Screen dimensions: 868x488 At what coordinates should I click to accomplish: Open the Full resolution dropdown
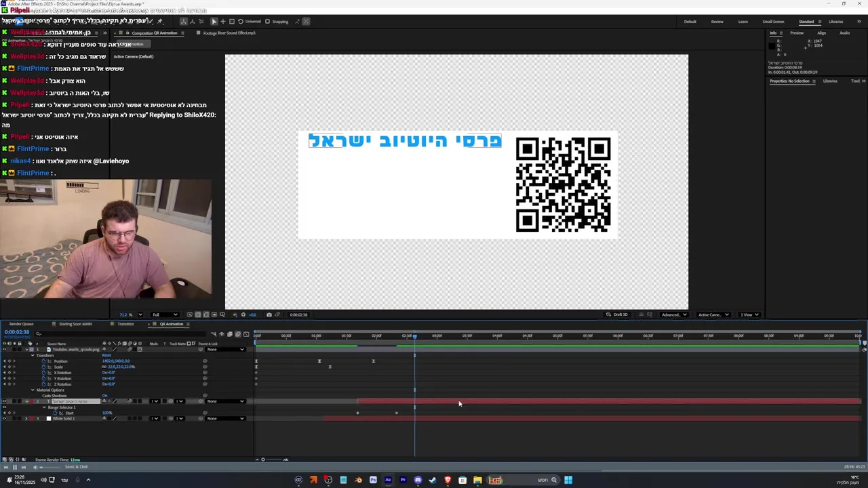[165, 314]
